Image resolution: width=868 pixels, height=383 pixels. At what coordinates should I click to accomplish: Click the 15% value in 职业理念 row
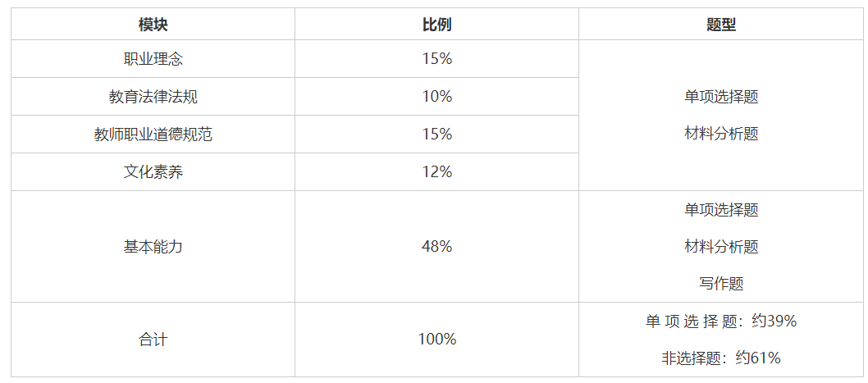(436, 59)
